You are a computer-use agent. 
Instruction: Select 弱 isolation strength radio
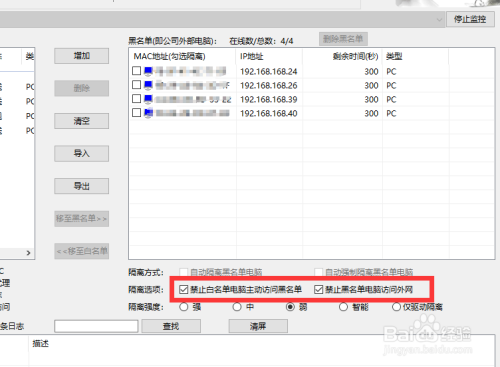coord(290,307)
